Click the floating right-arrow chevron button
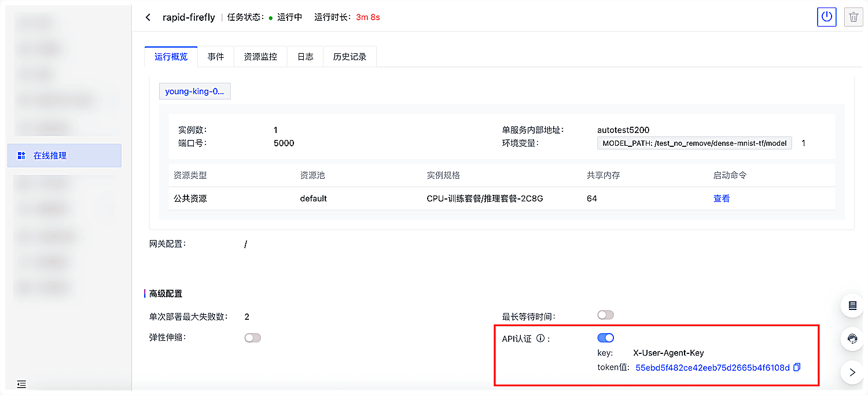This screenshot has width=868, height=395. tap(852, 373)
